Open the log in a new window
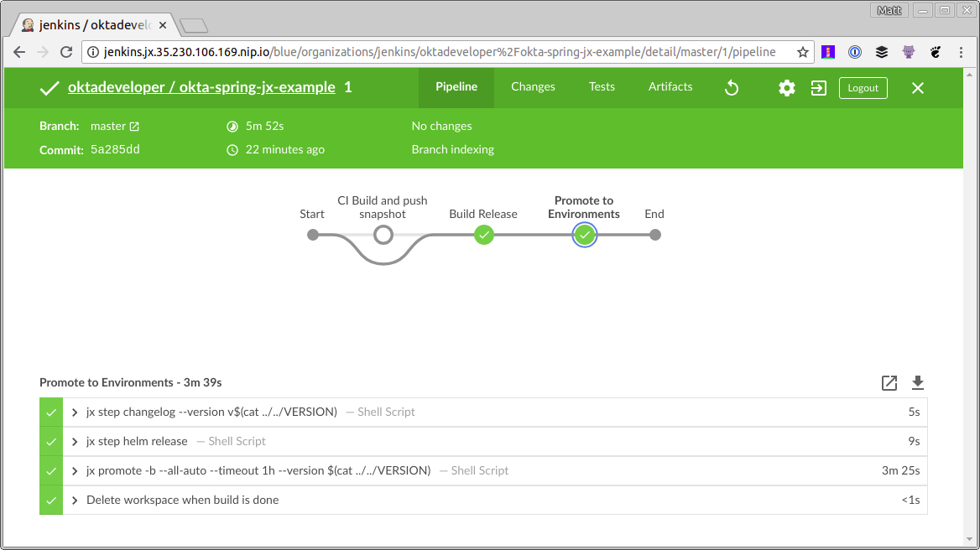The height and width of the screenshot is (550, 980). click(889, 383)
